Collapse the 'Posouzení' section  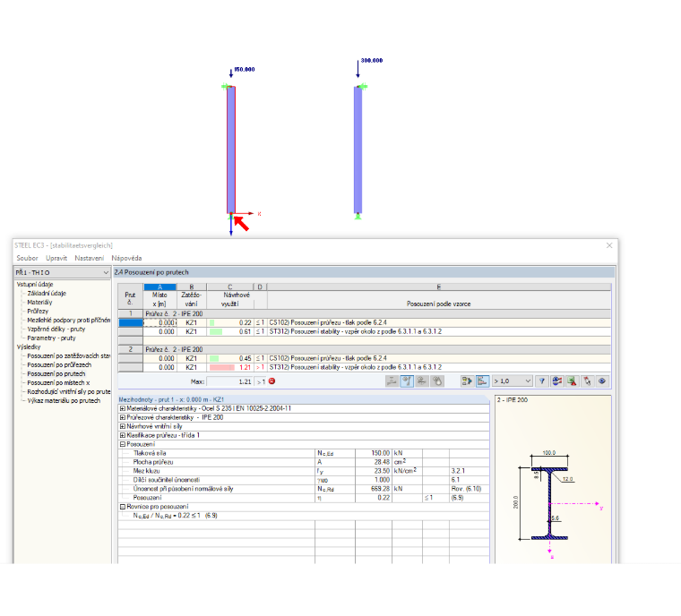point(123,444)
